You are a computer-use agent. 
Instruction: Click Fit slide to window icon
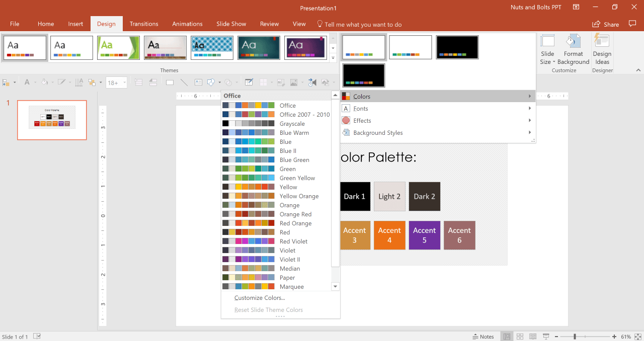pos(638,336)
